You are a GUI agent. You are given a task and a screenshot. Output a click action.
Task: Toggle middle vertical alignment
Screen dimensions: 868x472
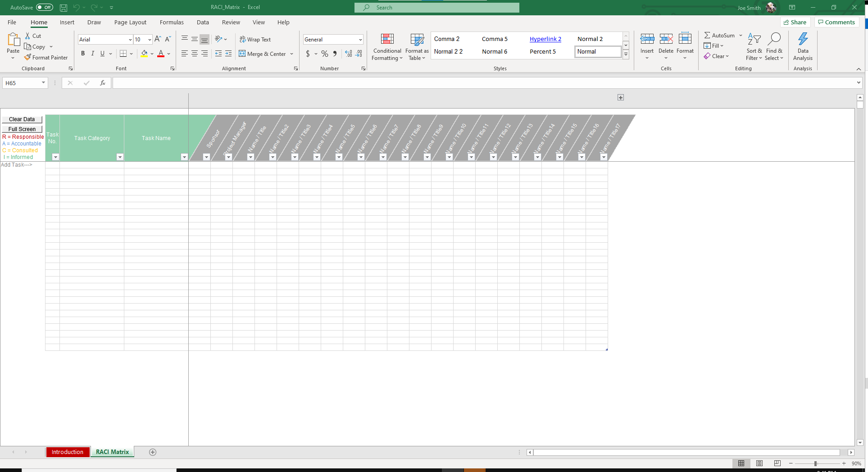pyautogui.click(x=195, y=39)
